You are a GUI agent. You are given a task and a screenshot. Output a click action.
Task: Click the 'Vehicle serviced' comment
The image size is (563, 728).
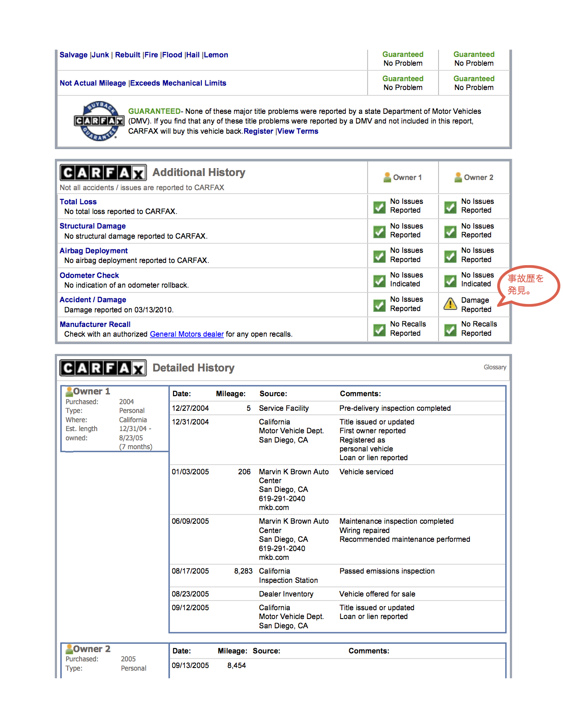click(x=367, y=472)
